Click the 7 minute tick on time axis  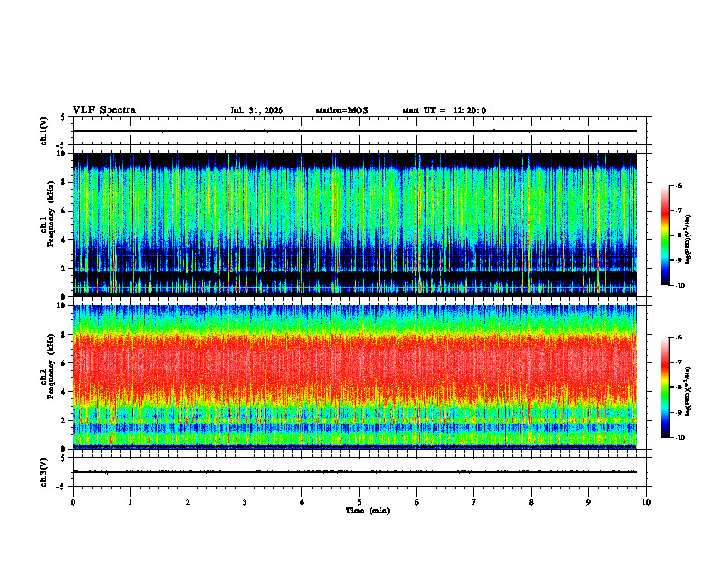pos(474,502)
